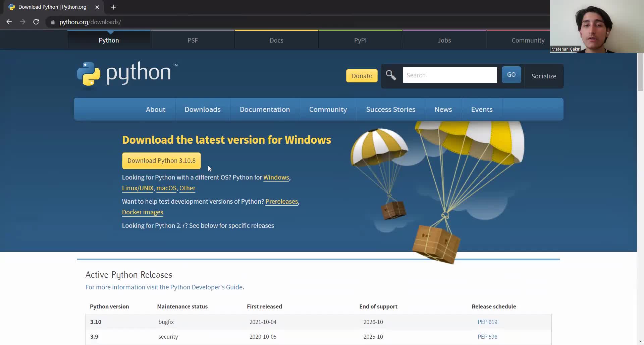Image resolution: width=644 pixels, height=345 pixels.
Task: Click the padlock site security icon
Action: pos(53,22)
